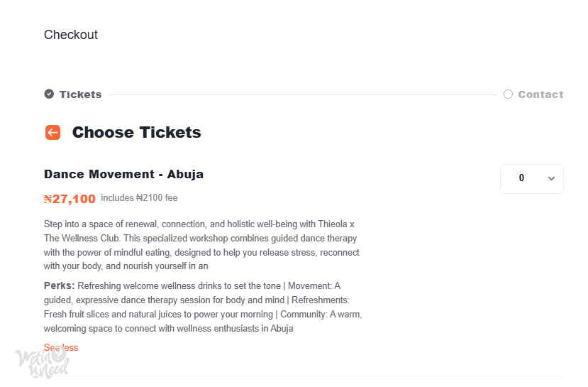This screenshot has width=588, height=387.
Task: Select the Dance Movement - Abuja ticket title
Action: point(123,174)
